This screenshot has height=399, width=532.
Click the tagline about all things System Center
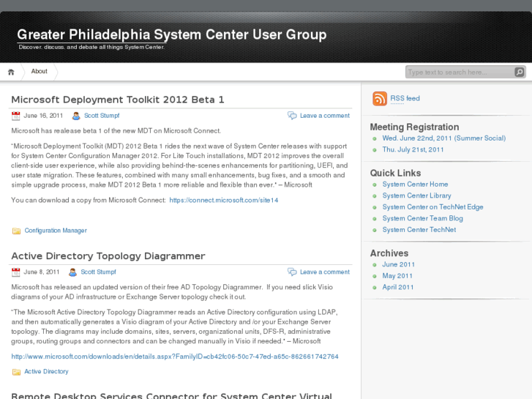(91, 47)
